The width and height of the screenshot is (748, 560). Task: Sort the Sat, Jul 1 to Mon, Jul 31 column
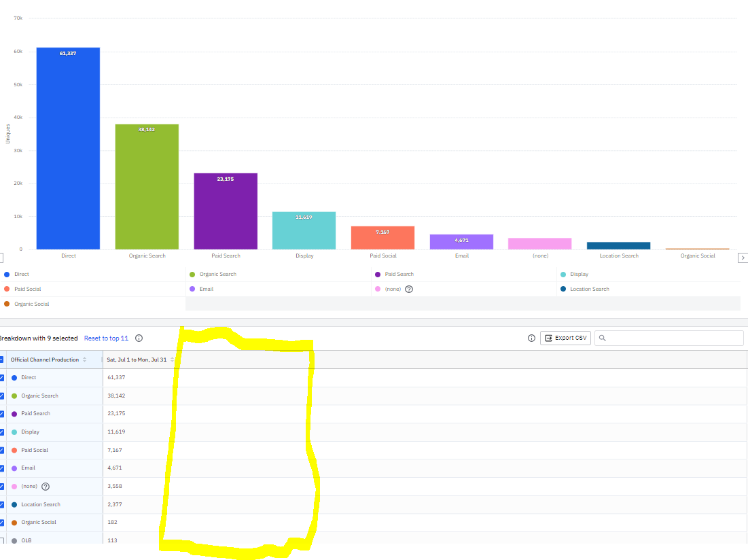click(x=172, y=360)
